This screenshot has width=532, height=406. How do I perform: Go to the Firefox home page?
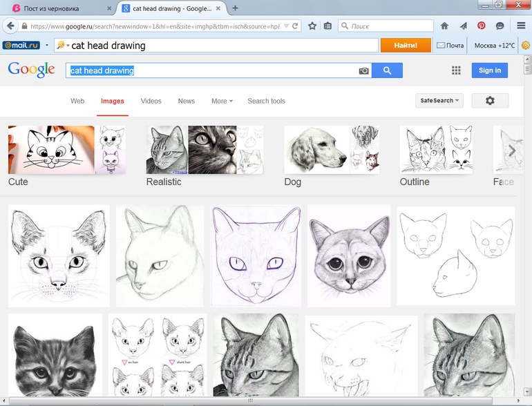click(x=444, y=26)
